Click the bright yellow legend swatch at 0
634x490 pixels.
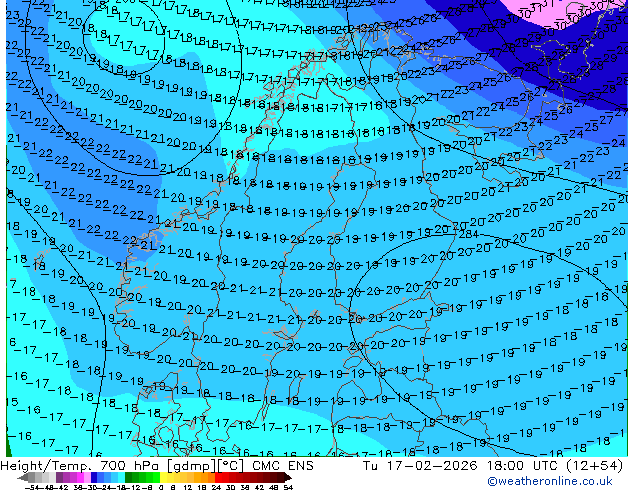[x=163, y=478]
